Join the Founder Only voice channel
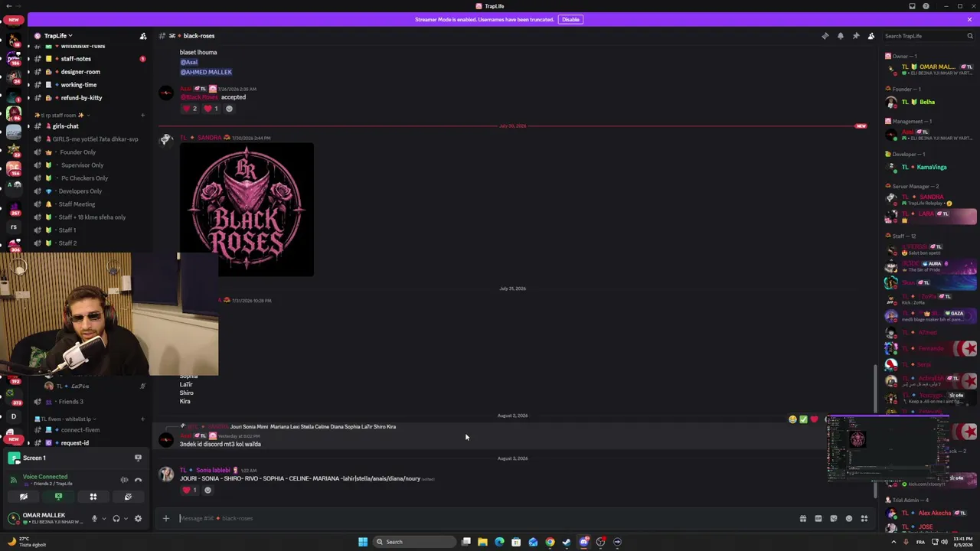 [90, 152]
